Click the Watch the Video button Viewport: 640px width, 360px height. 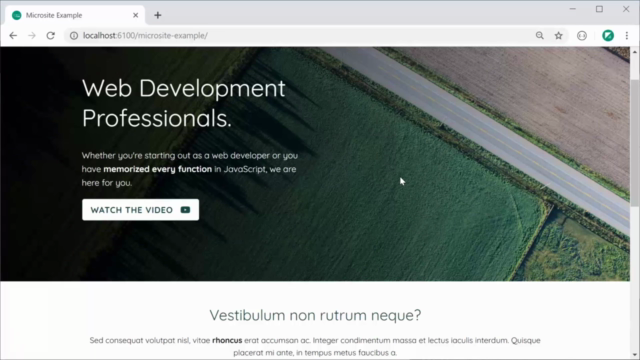[140, 210]
